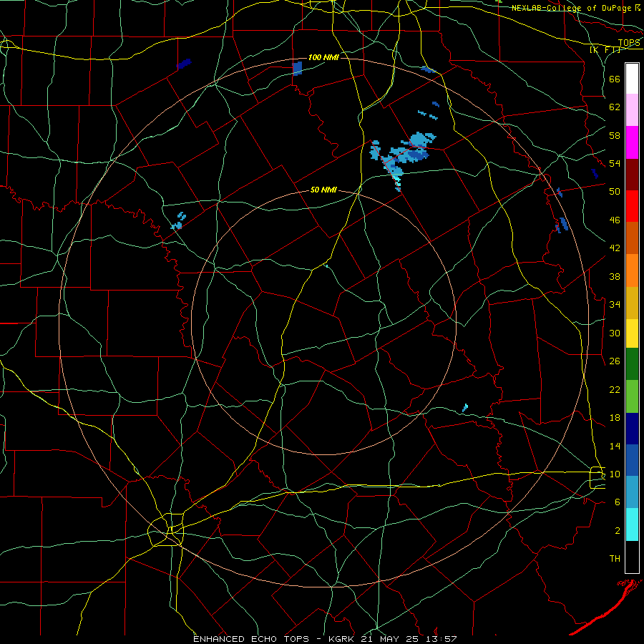Click the dark orange legend swatch above 42

click(x=632, y=238)
